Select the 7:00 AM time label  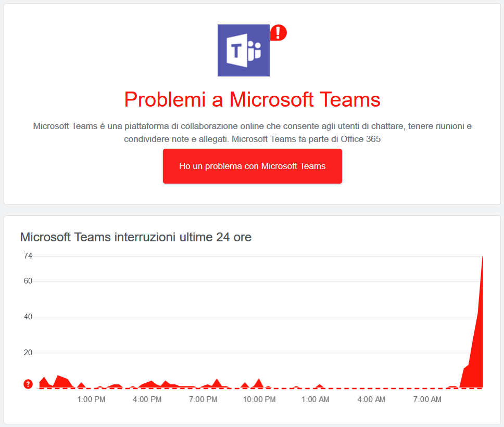click(427, 399)
